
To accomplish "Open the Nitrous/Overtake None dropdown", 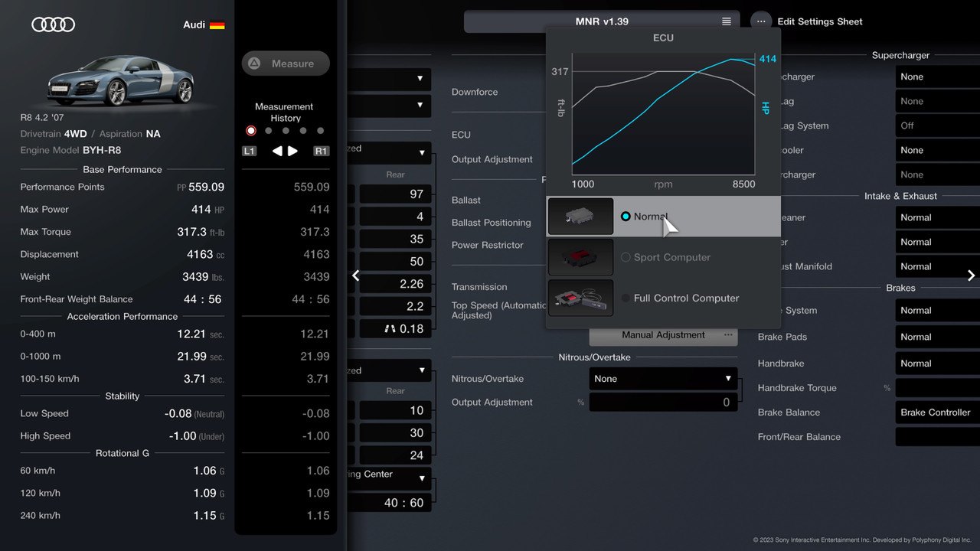I will 664,379.
